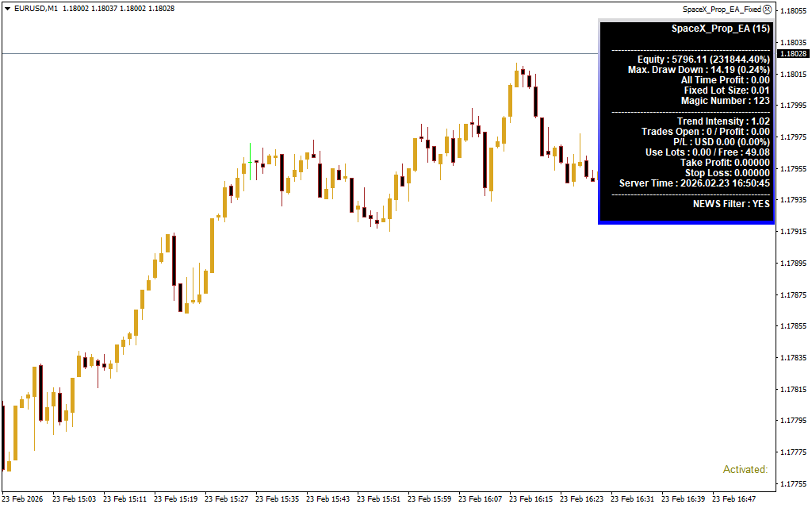
Task: Click the Fixed Lot Size: 0.01 line
Action: coord(726,90)
